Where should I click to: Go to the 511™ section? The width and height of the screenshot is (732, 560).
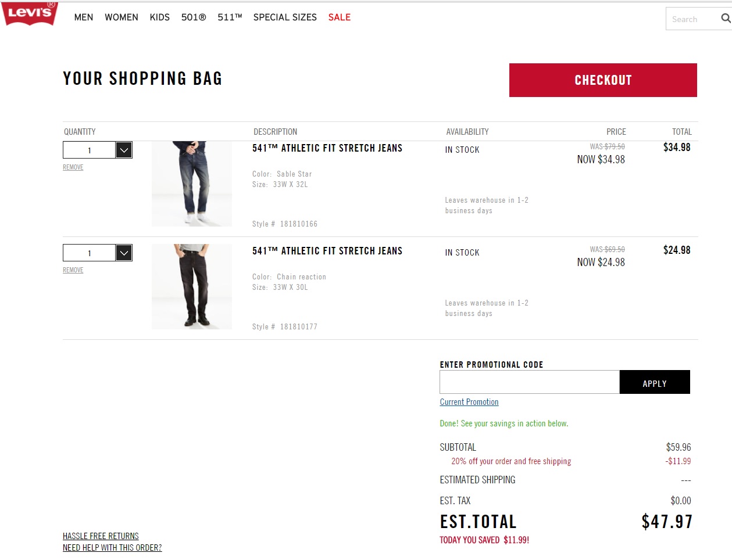point(230,17)
